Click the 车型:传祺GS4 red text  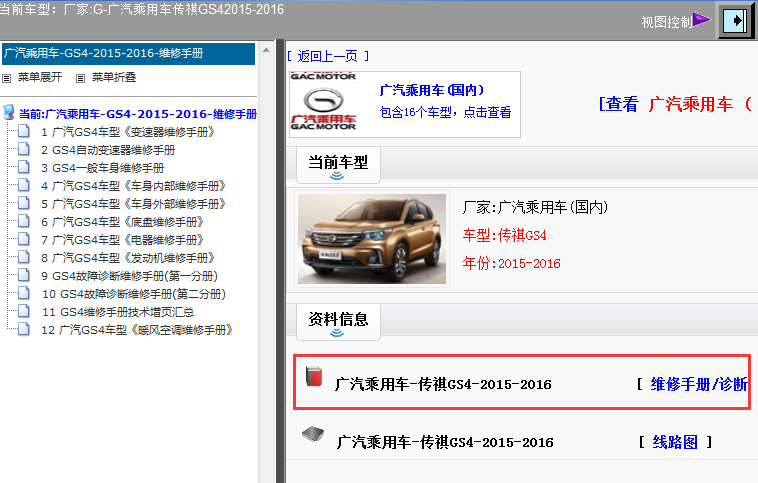click(x=505, y=235)
